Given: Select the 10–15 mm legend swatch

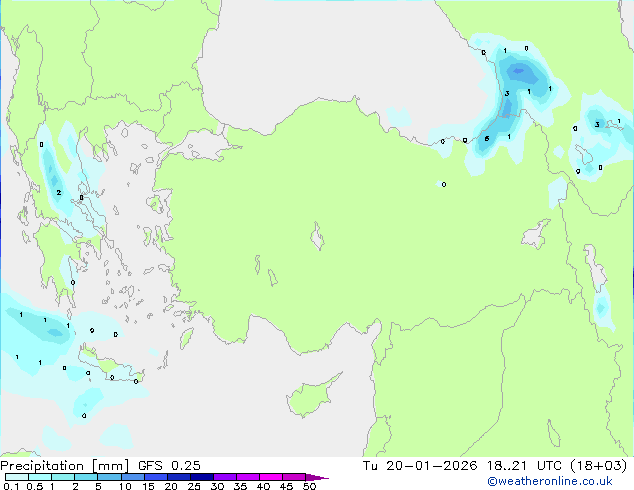Looking at the screenshot, I should click(x=132, y=477).
